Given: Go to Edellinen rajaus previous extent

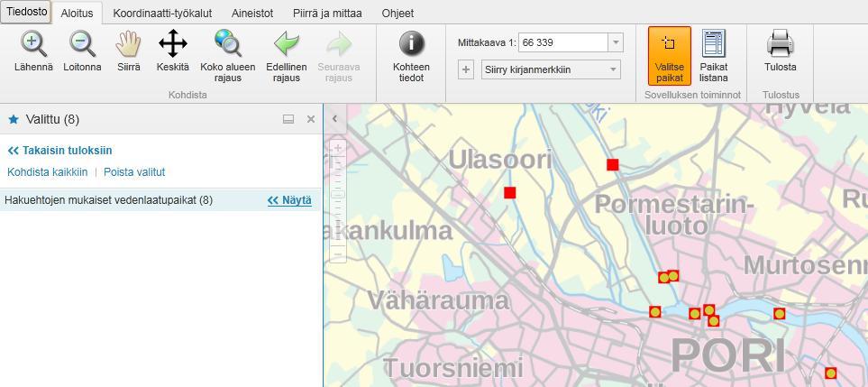Looking at the screenshot, I should (287, 56).
